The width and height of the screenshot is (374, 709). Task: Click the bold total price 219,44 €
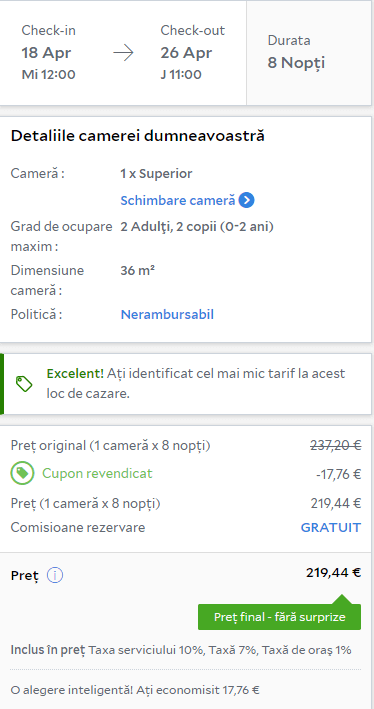click(x=333, y=572)
